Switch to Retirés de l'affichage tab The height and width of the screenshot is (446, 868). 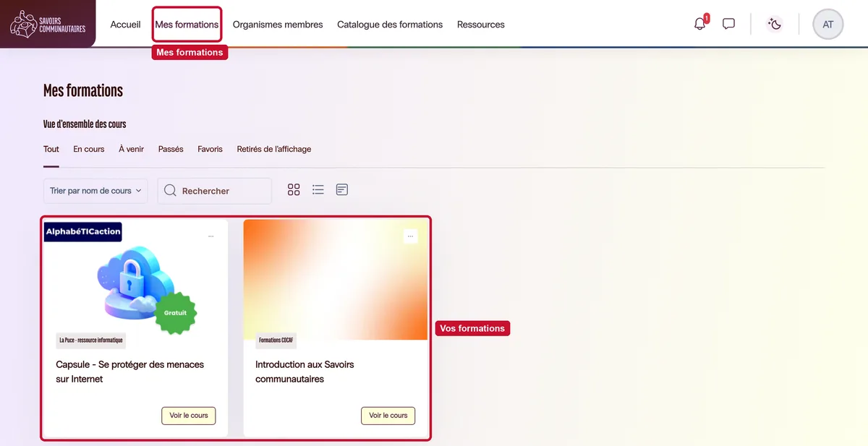pyautogui.click(x=274, y=150)
